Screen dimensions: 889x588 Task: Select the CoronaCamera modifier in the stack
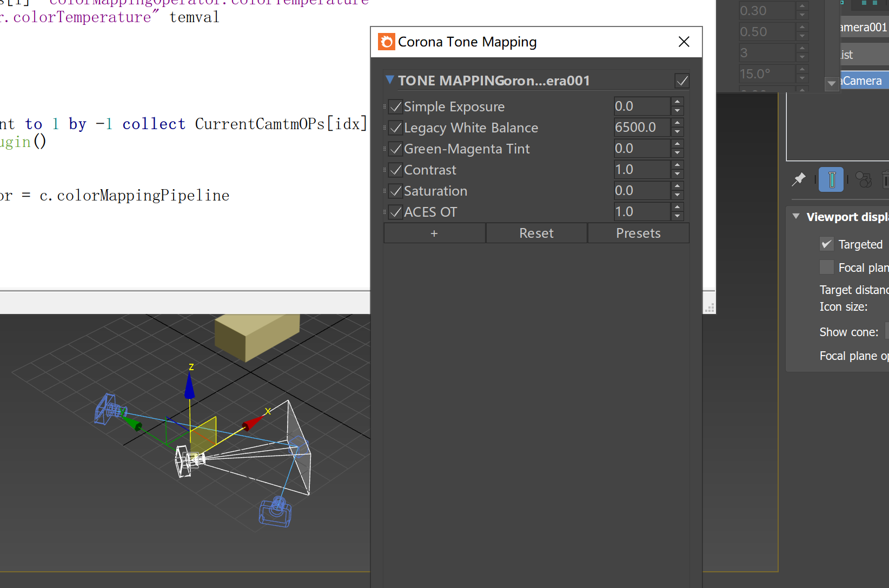click(x=865, y=81)
